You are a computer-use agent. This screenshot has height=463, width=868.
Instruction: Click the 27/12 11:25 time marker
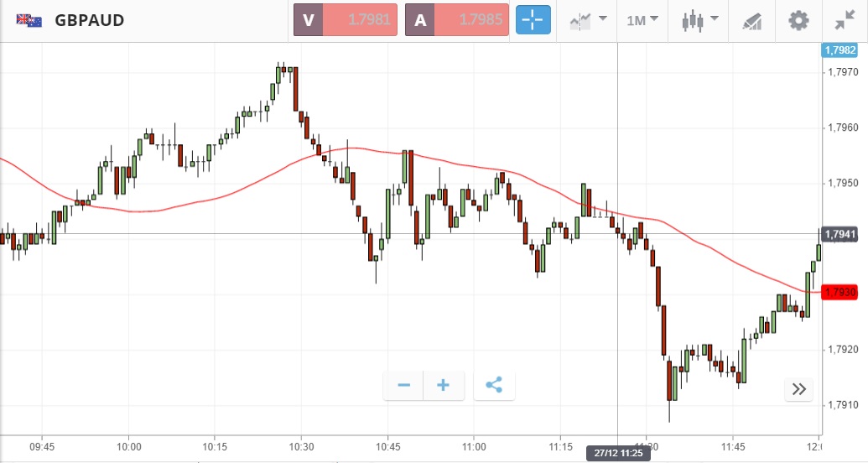618,453
